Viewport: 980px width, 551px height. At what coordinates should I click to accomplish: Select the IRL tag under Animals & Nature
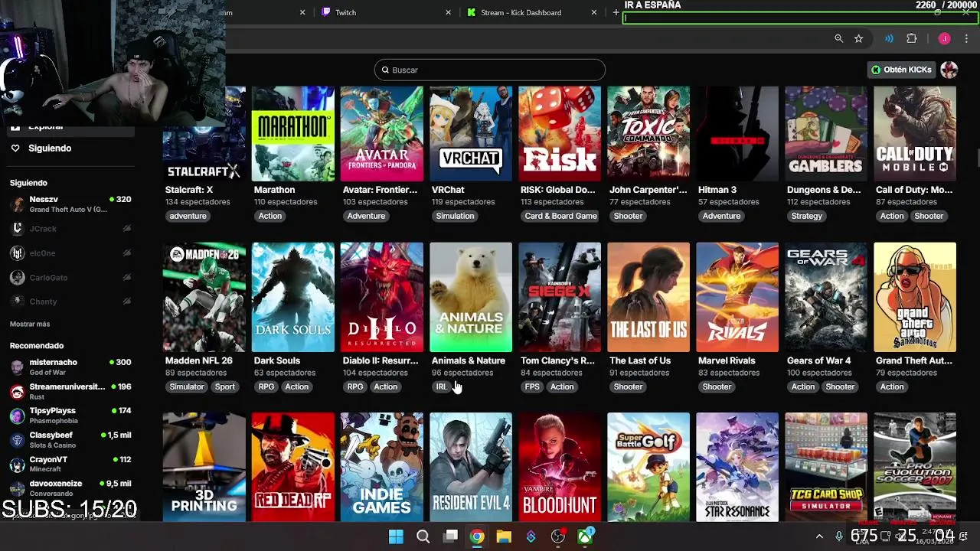(x=441, y=386)
